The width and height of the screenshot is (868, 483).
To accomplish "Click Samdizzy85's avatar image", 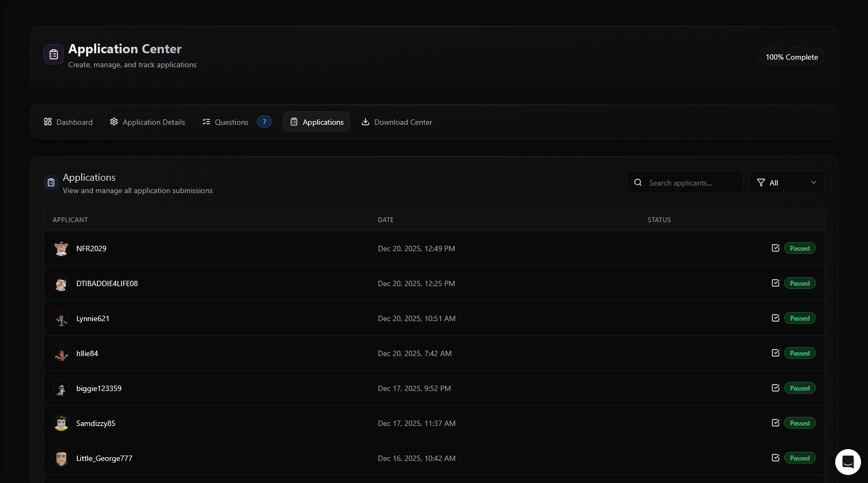I will point(61,423).
